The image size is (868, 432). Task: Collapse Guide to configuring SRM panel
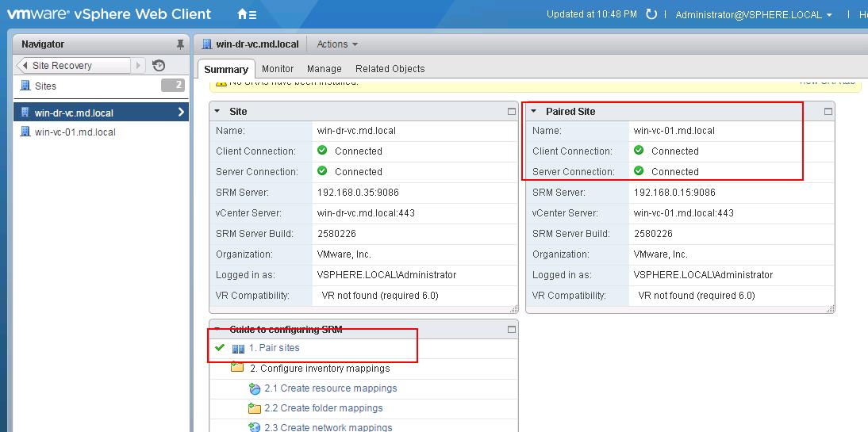217,330
